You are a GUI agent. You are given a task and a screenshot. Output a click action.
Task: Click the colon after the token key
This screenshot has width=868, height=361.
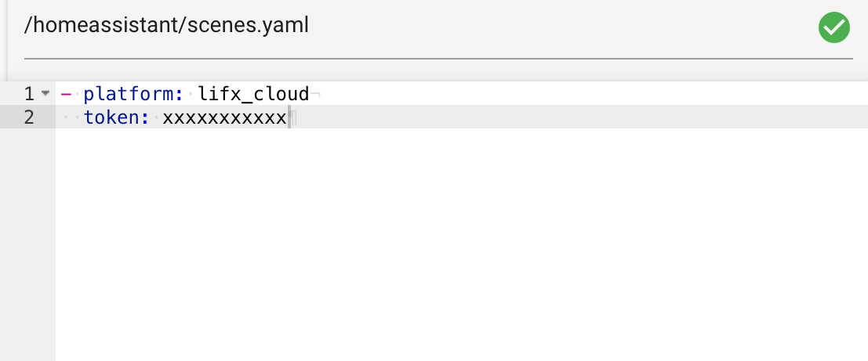(x=145, y=117)
